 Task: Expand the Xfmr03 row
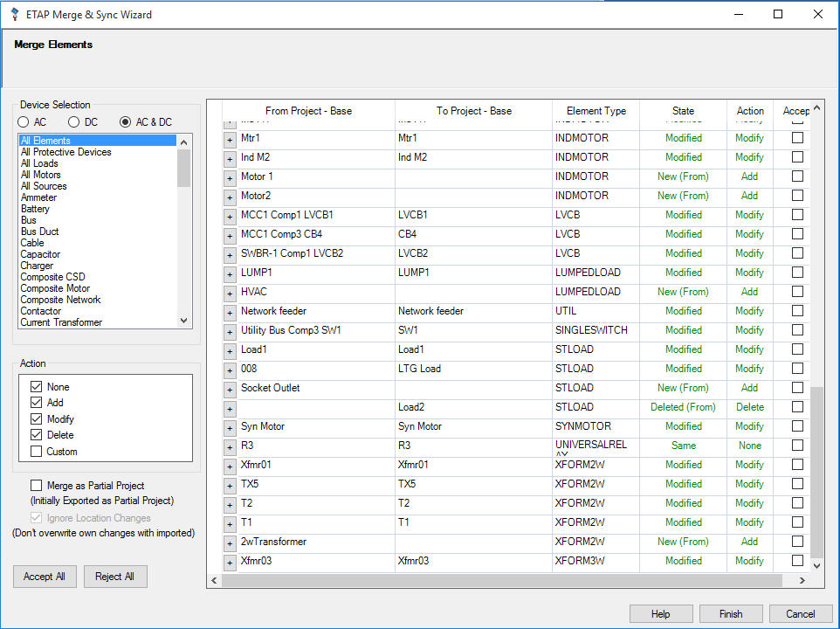(x=230, y=563)
